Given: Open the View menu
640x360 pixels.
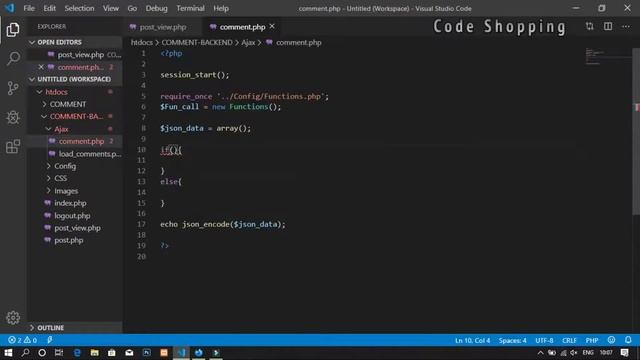Looking at the screenshot, I should click(111, 8).
